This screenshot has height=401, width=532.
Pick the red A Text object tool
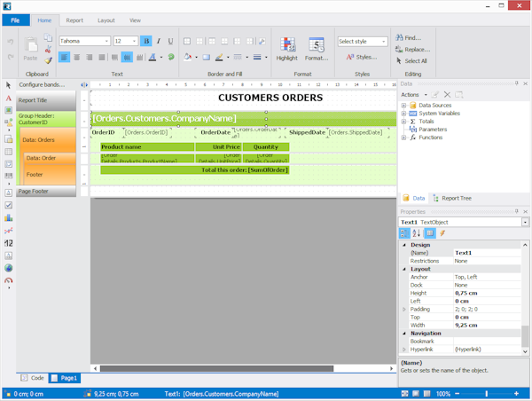pos(9,98)
